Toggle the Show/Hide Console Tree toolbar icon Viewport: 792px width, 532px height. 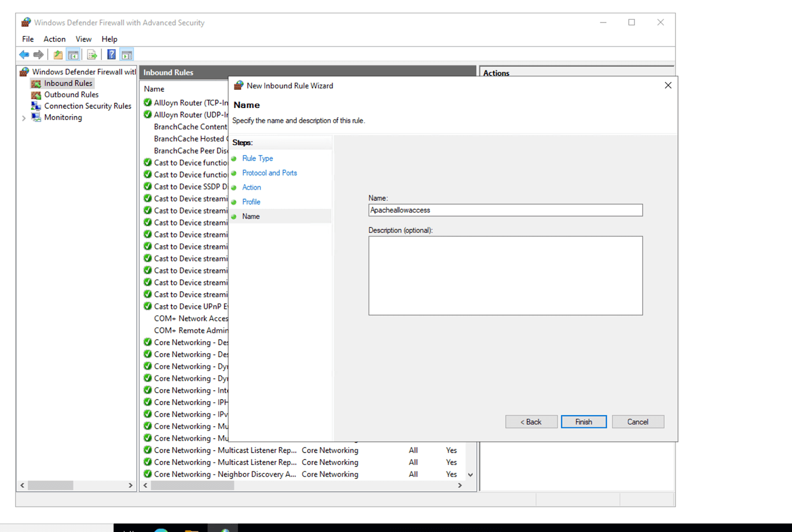pyautogui.click(x=73, y=54)
